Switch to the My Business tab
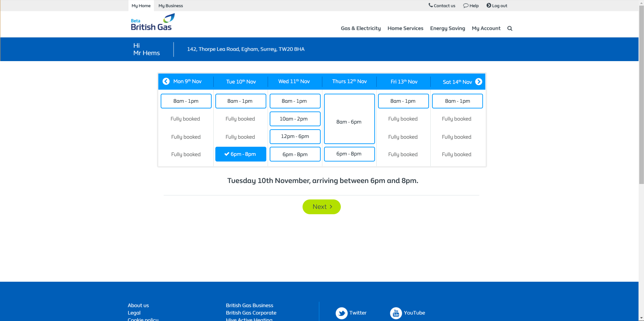Viewport: 644px width, 321px height. click(x=170, y=5)
